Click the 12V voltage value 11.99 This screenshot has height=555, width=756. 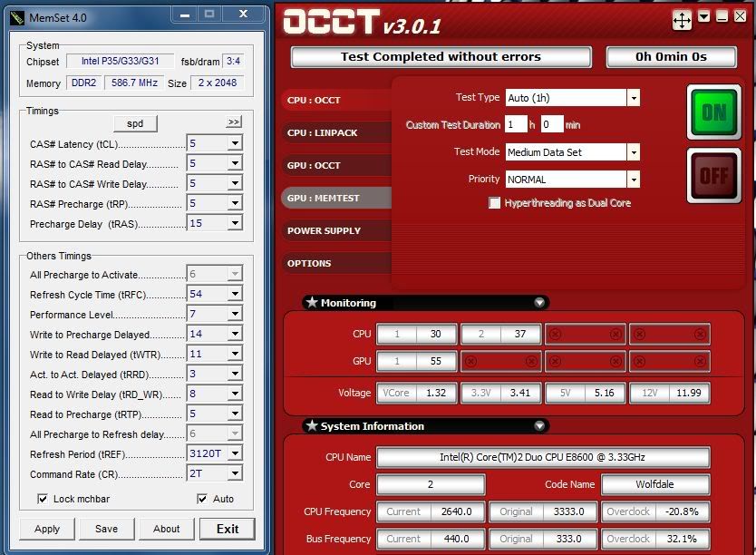689,393
